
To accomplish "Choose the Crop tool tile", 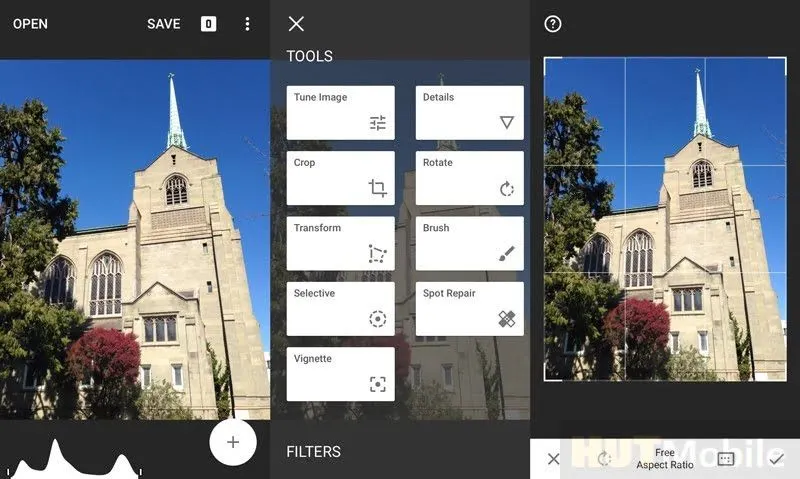I will tap(340, 178).
